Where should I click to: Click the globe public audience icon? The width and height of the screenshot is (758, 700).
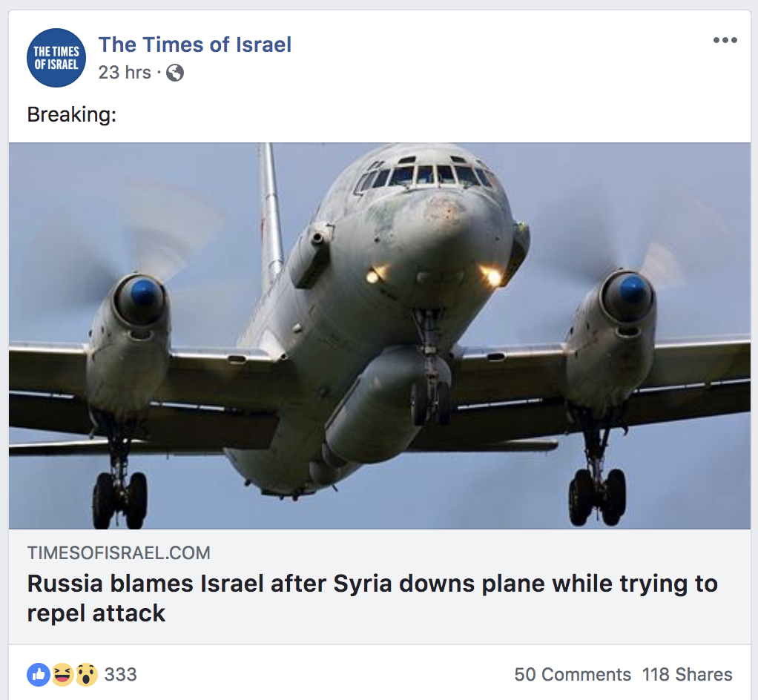pyautogui.click(x=175, y=73)
